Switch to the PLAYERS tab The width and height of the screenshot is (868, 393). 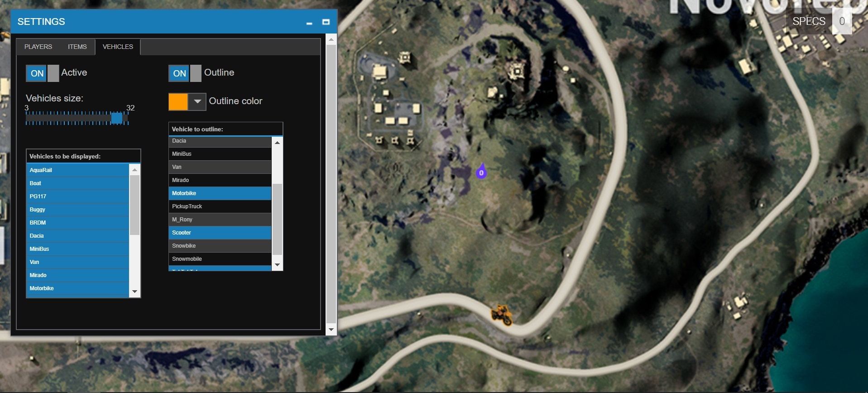[x=38, y=47]
